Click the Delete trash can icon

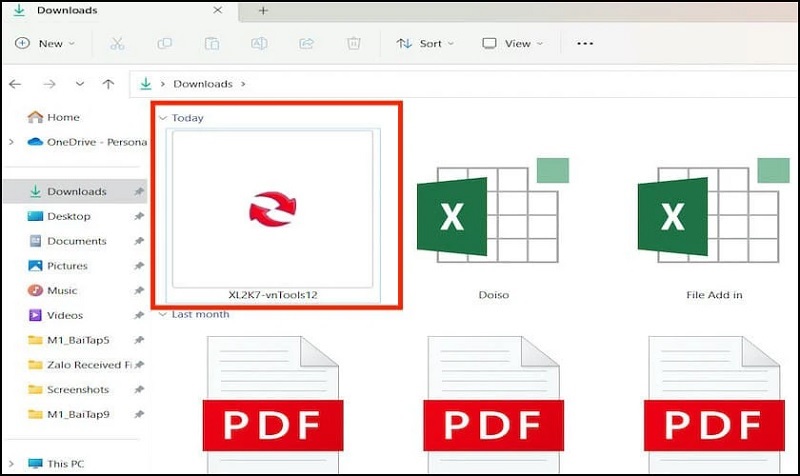[353, 44]
